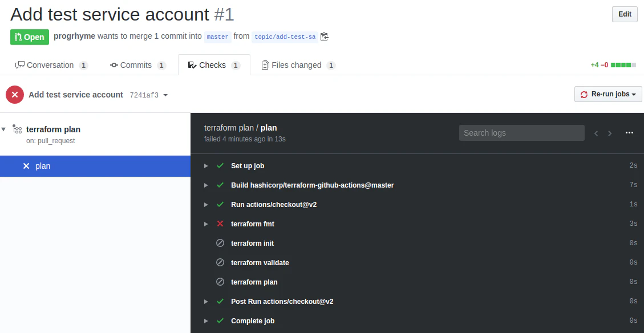This screenshot has height=333, width=644.
Task: Click the 'Set up job' step label
Action: tap(248, 166)
